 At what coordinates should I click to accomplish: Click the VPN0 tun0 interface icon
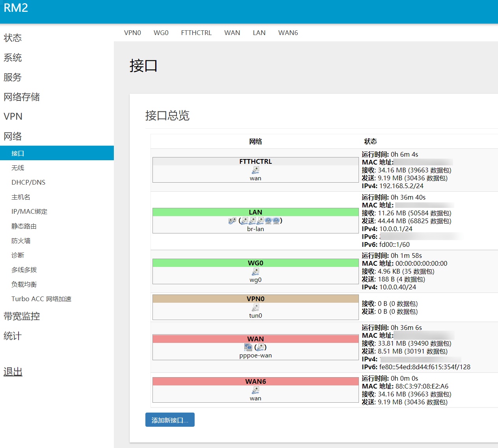pos(255,307)
